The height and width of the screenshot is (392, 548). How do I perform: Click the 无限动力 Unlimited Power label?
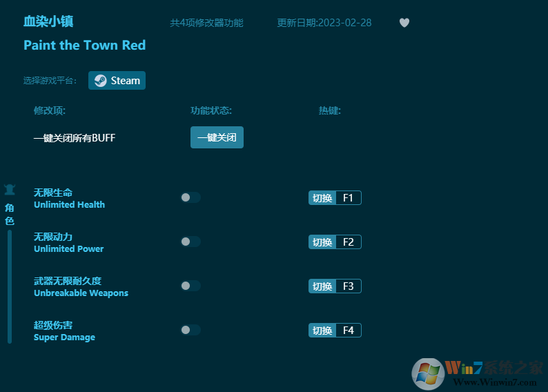click(68, 243)
